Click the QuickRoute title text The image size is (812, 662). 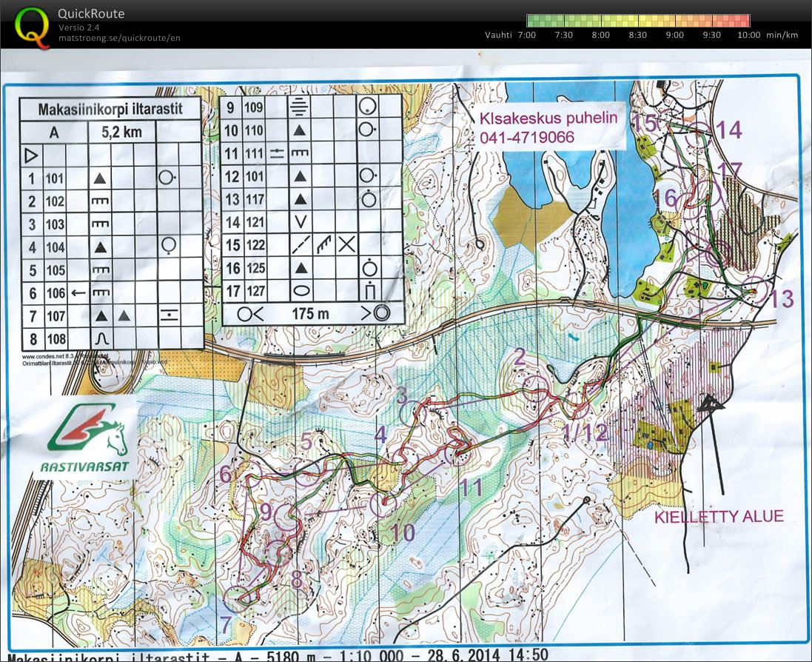(x=91, y=13)
